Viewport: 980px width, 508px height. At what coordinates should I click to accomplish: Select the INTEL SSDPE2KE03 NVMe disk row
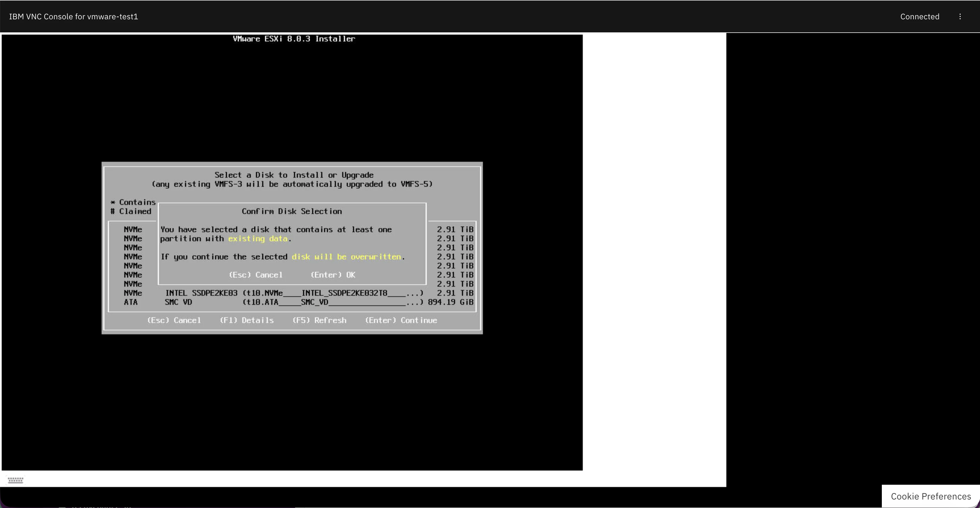coord(292,293)
